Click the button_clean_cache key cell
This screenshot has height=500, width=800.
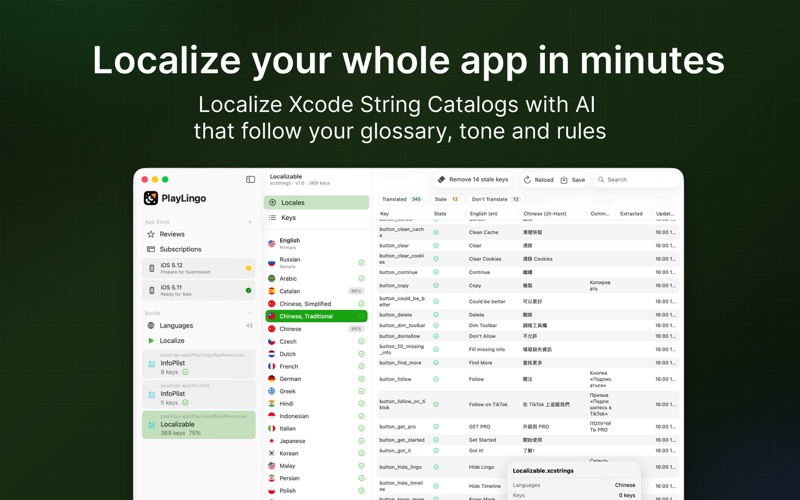[x=402, y=233]
